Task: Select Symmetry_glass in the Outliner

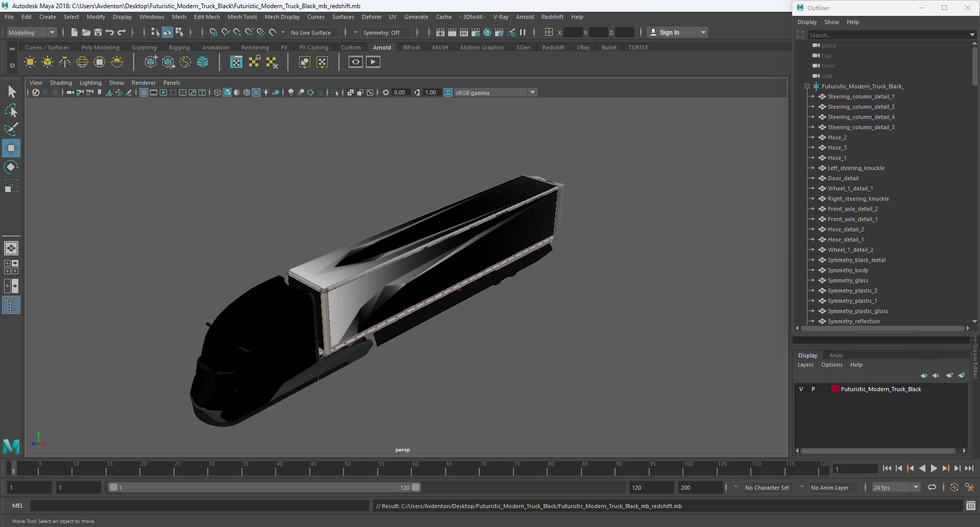Action: tap(847, 280)
